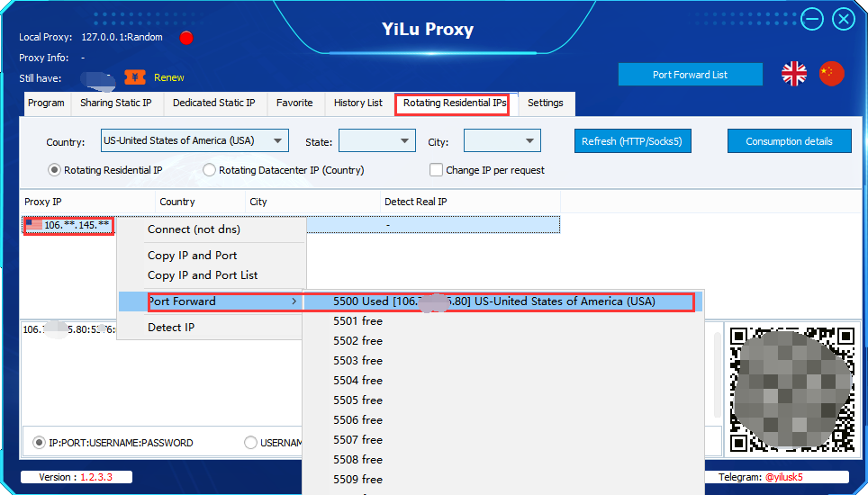Select port 5500 Used entry

[x=502, y=301]
